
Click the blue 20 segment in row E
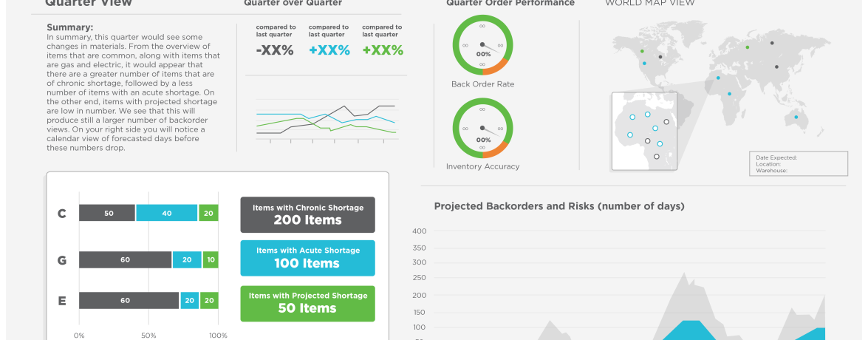coord(189,300)
